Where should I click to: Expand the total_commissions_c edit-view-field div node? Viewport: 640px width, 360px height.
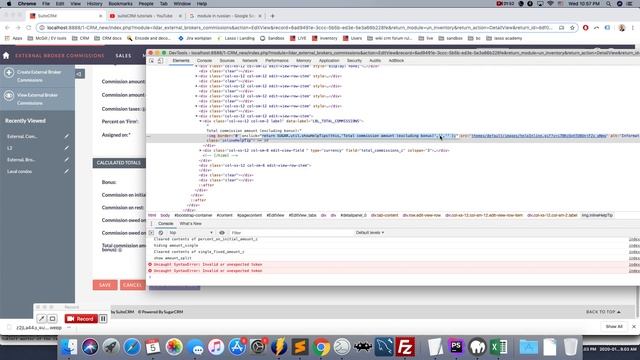pyautogui.click(x=200, y=151)
